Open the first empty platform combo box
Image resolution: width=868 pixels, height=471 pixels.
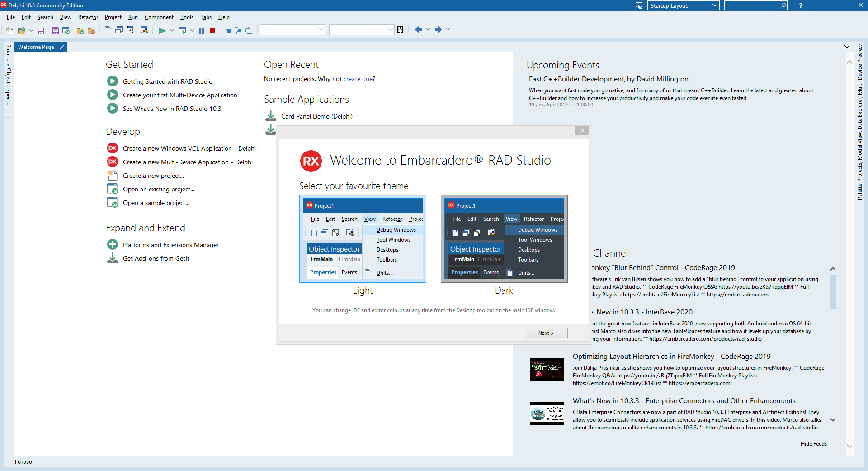click(292, 29)
